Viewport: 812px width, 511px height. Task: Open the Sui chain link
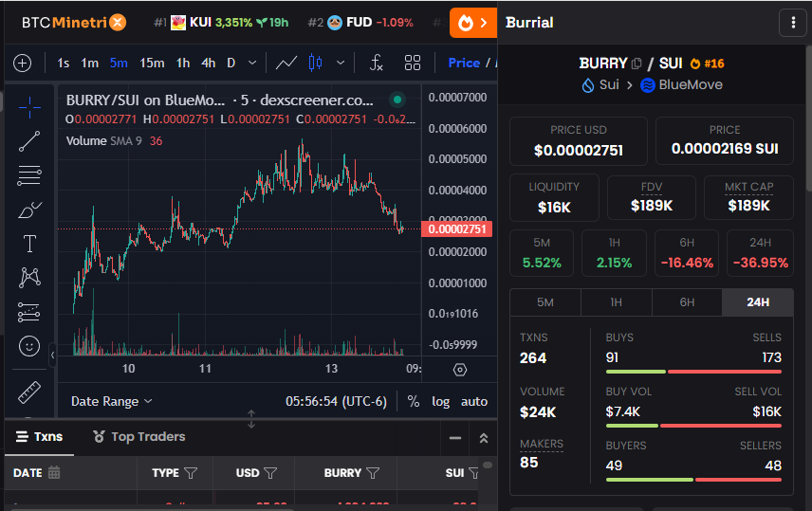point(600,85)
